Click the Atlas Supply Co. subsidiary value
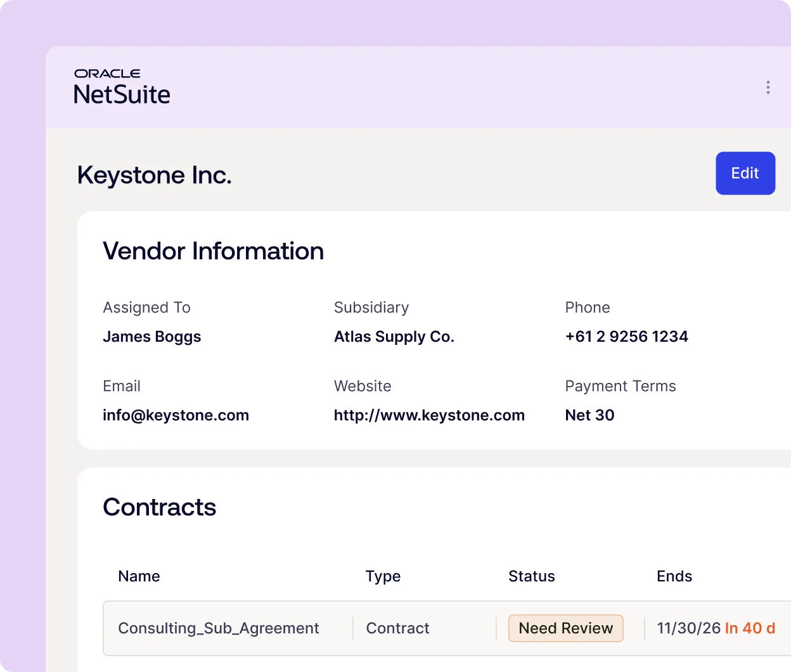 [x=394, y=337]
